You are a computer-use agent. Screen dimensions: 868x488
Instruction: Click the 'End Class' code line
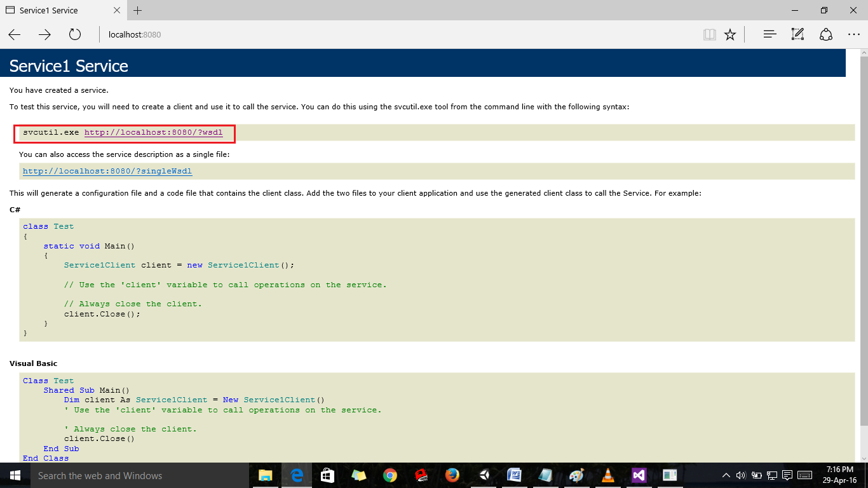tap(46, 458)
